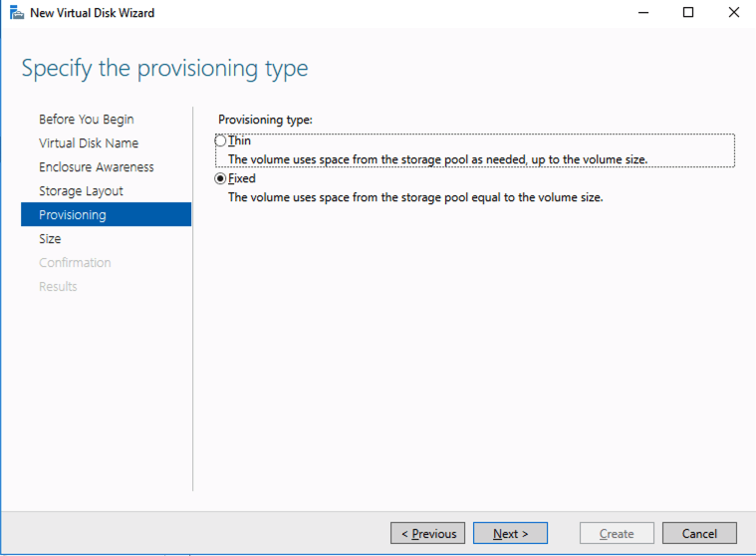
Task: Click the Results step in sidebar
Action: coord(58,287)
